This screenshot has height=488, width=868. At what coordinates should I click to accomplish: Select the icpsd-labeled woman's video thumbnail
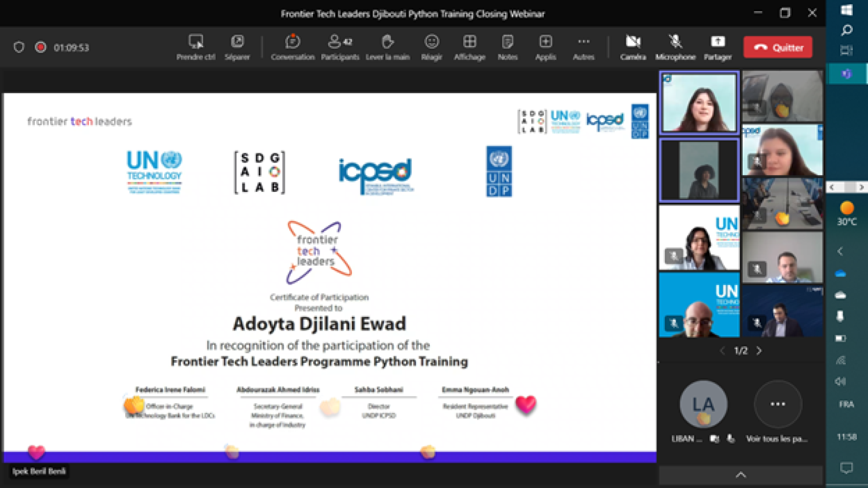pos(782,150)
